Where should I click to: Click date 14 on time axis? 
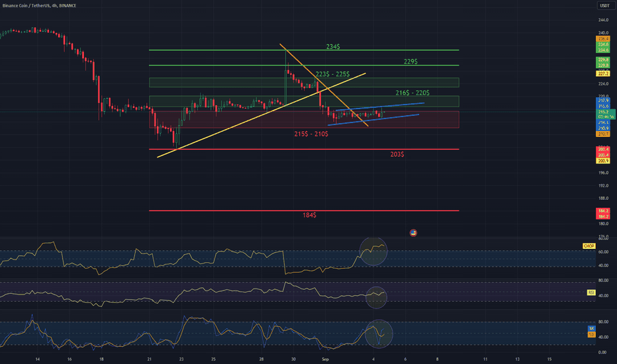(x=37, y=359)
